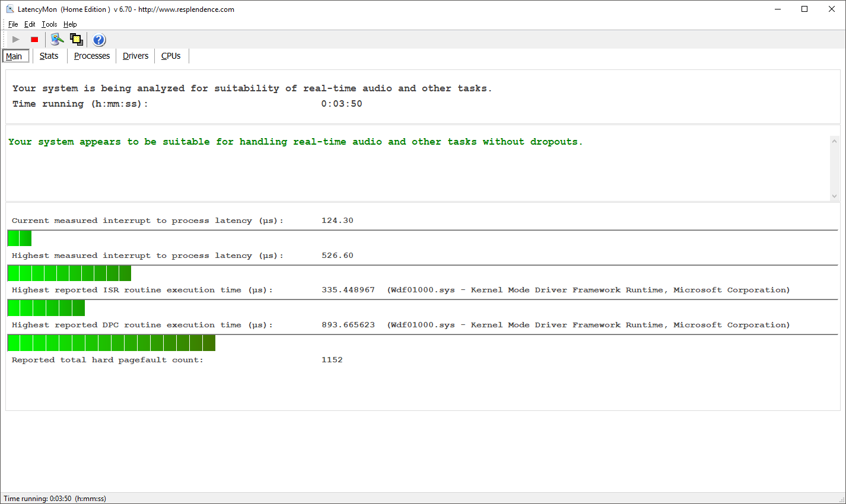Click the green system suitable message text
This screenshot has width=846, height=504.
click(295, 142)
